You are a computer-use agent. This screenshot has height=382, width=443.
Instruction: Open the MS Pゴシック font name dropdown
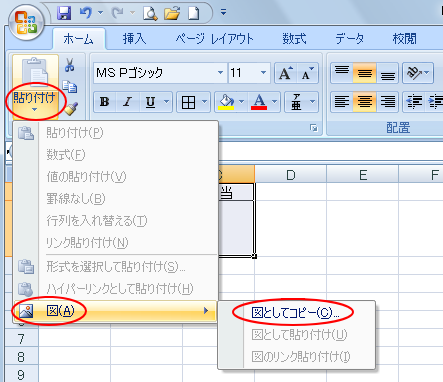coord(220,73)
